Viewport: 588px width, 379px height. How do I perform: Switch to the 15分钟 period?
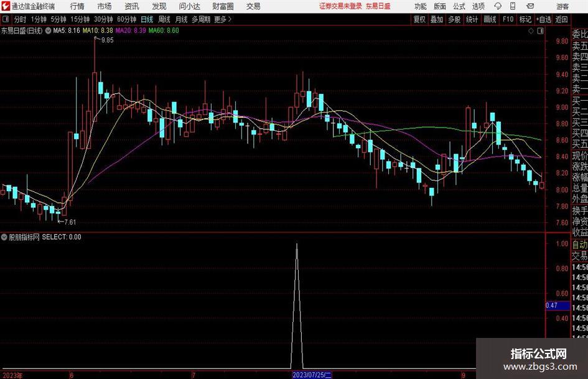[80, 19]
